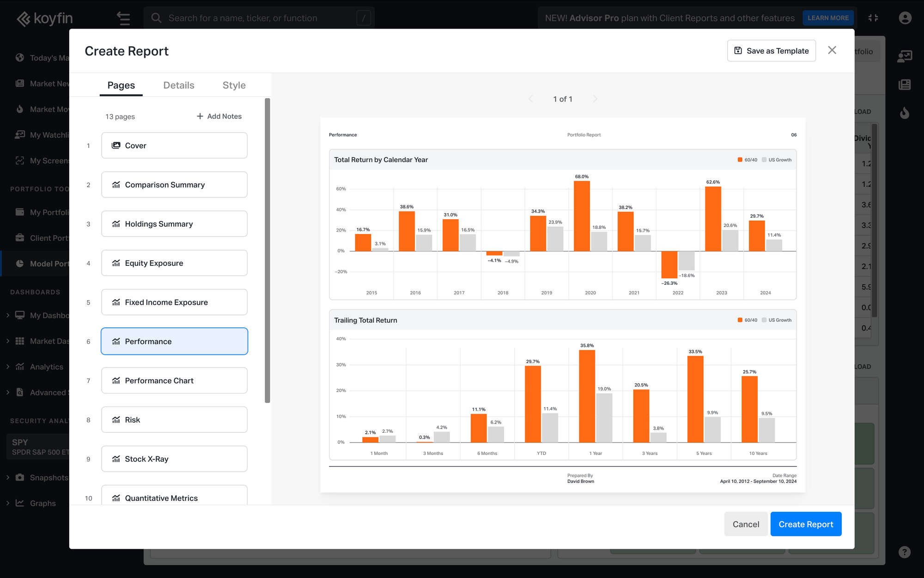Viewport: 924px width, 578px height.
Task: Click the Risk page icon
Action: tap(116, 419)
